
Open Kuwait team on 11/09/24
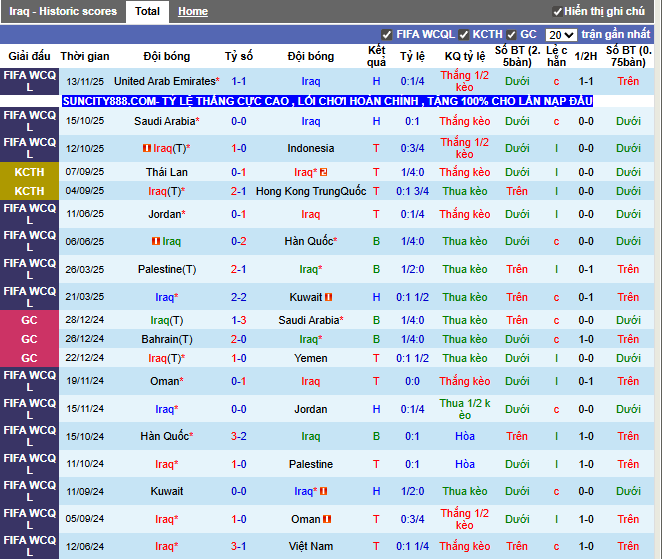[167, 491]
